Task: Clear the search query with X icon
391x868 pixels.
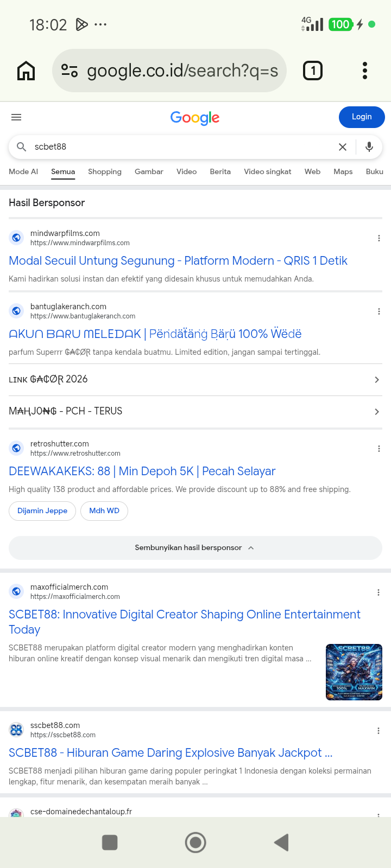Action: pos(343,147)
